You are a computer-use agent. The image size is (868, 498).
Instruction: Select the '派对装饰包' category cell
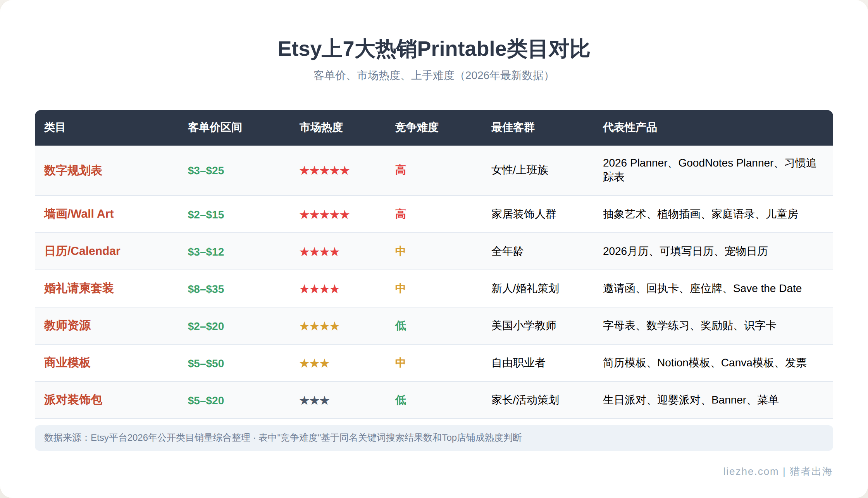tap(73, 400)
